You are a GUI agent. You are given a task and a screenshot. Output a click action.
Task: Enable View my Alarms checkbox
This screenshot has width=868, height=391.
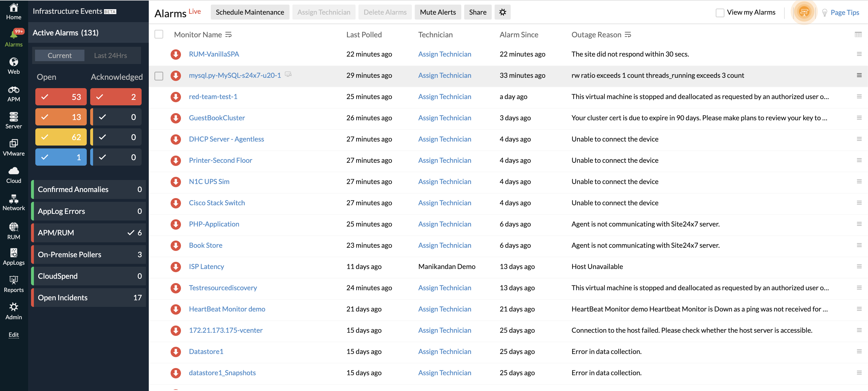tap(720, 13)
